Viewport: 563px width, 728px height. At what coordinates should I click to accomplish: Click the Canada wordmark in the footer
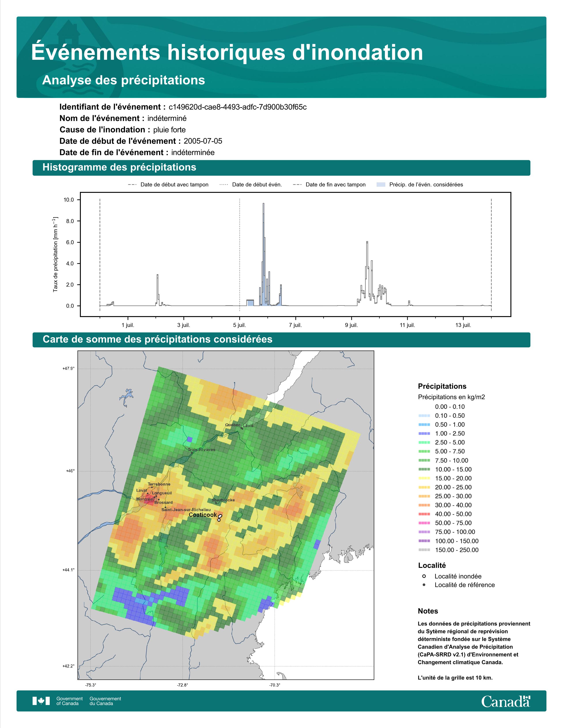(506, 701)
